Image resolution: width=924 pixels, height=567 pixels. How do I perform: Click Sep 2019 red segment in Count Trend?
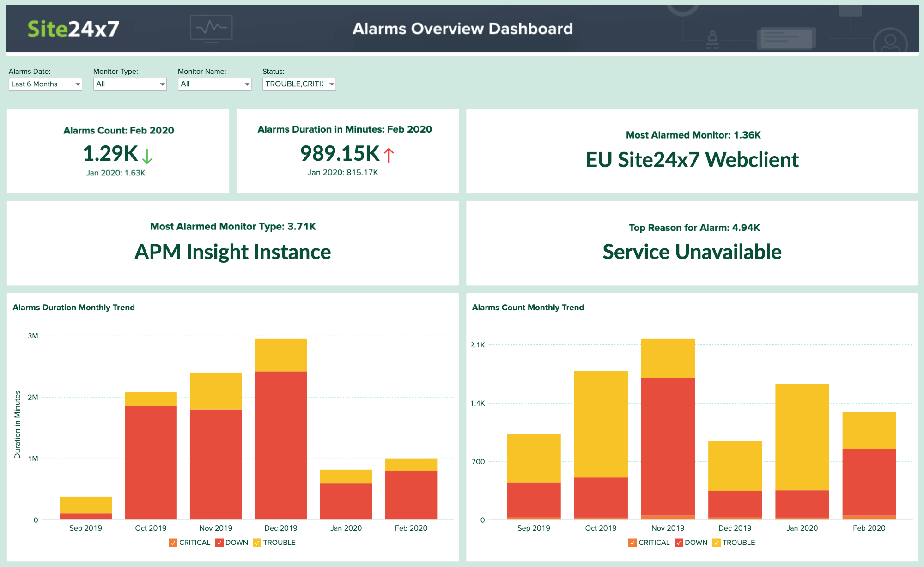click(534, 500)
